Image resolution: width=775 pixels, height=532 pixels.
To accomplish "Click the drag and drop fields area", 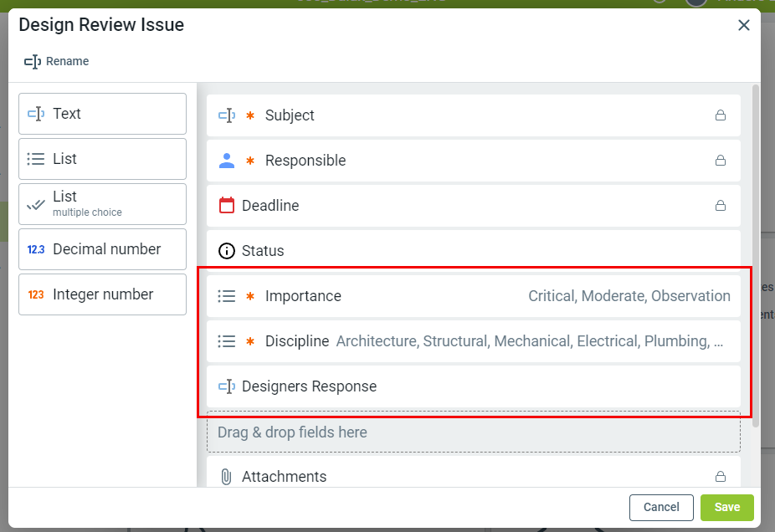I will click(x=473, y=432).
